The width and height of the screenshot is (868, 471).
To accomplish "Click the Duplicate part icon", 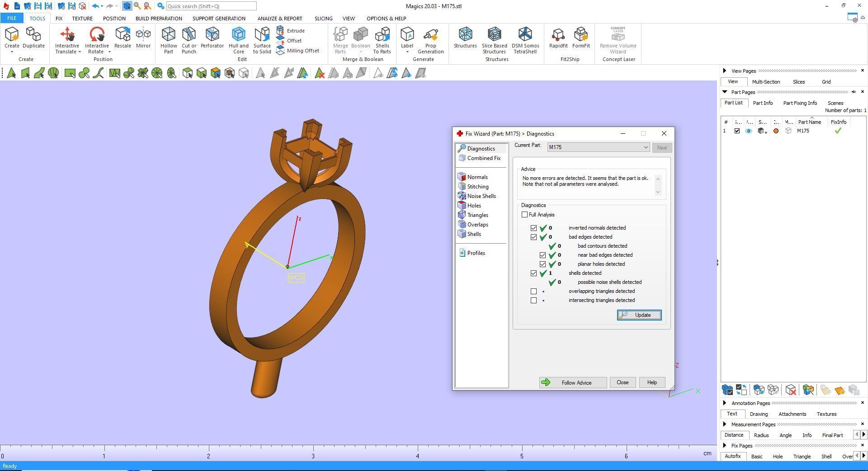I will 33,37.
